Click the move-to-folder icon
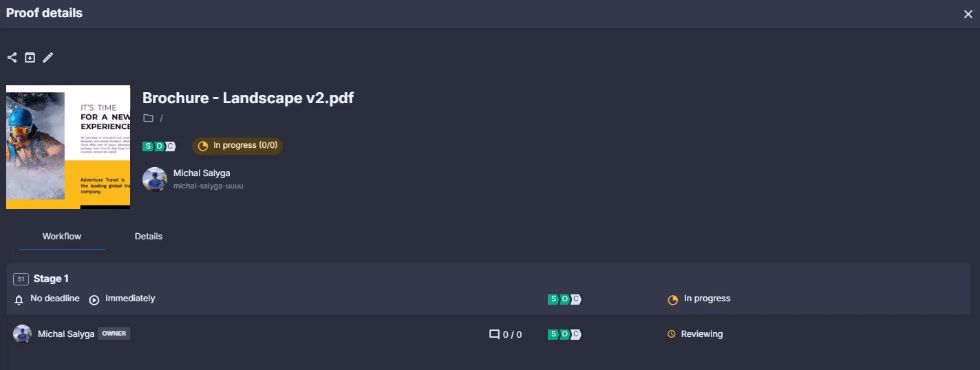The width and height of the screenshot is (980, 370). pyautogui.click(x=30, y=58)
